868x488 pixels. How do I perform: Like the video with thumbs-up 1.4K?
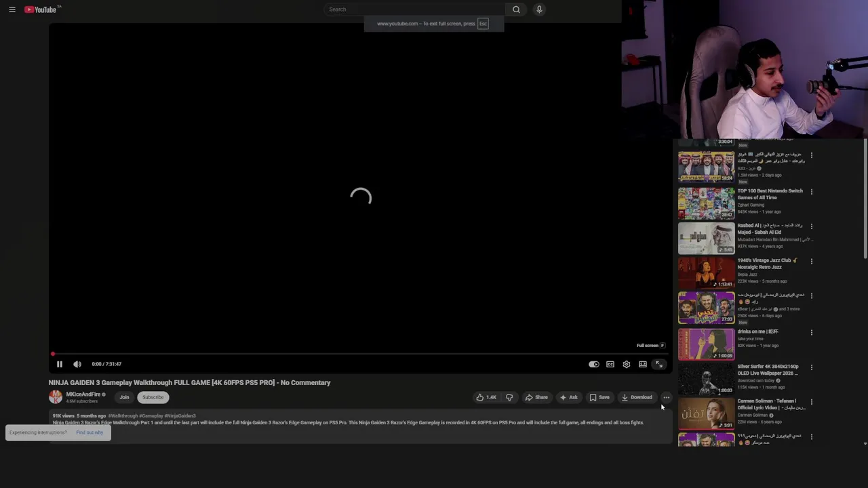(x=486, y=397)
